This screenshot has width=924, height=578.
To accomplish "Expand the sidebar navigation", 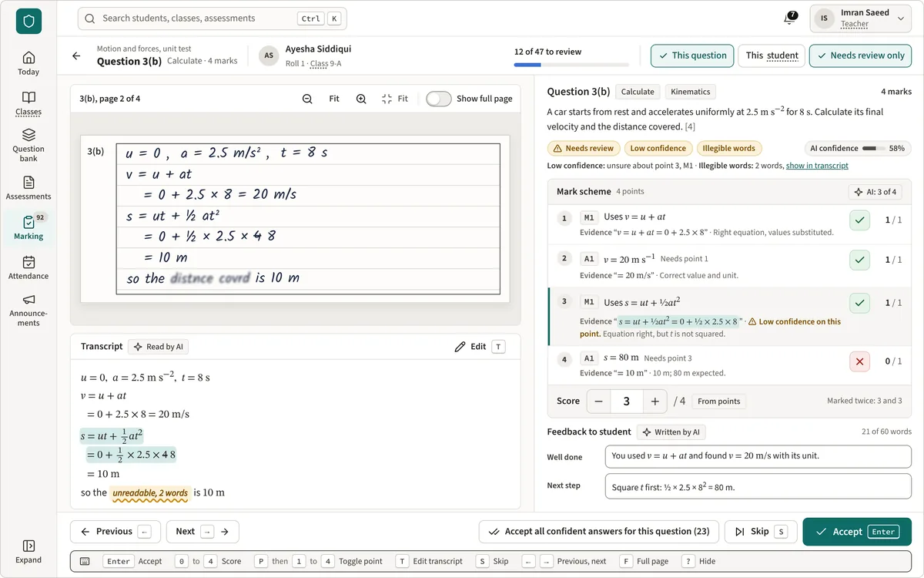I will tap(28, 552).
